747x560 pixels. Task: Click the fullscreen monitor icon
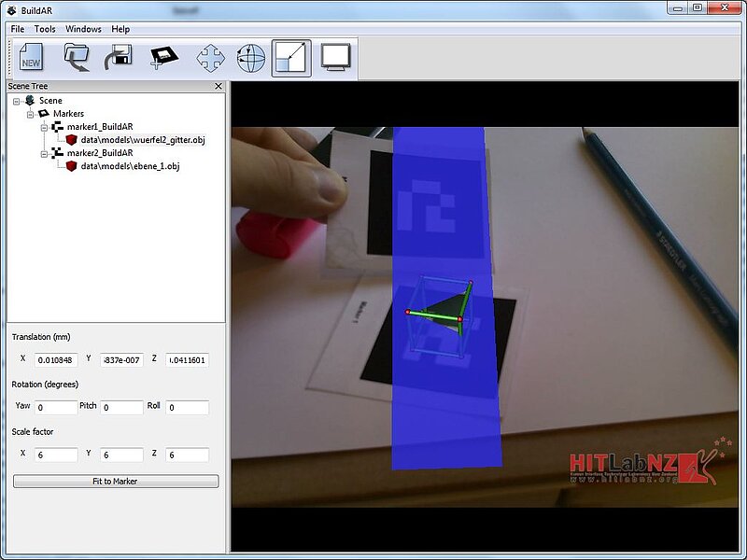tap(334, 59)
